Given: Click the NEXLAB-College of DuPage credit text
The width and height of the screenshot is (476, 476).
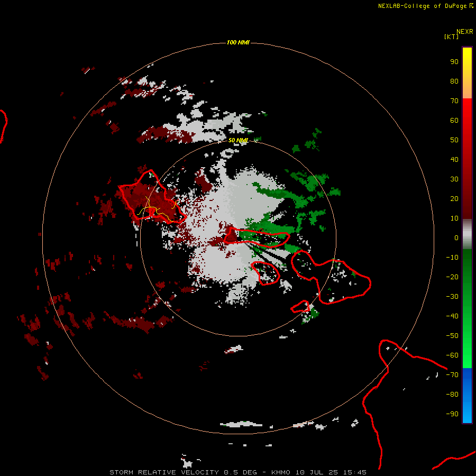Looking at the screenshot, I should click(423, 6).
